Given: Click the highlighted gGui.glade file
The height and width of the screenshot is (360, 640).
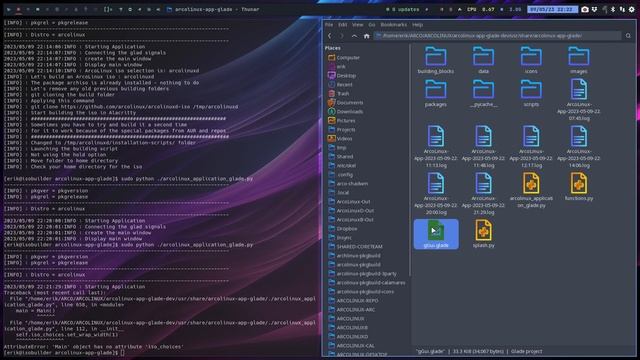Looking at the screenshot, I should point(436,234).
